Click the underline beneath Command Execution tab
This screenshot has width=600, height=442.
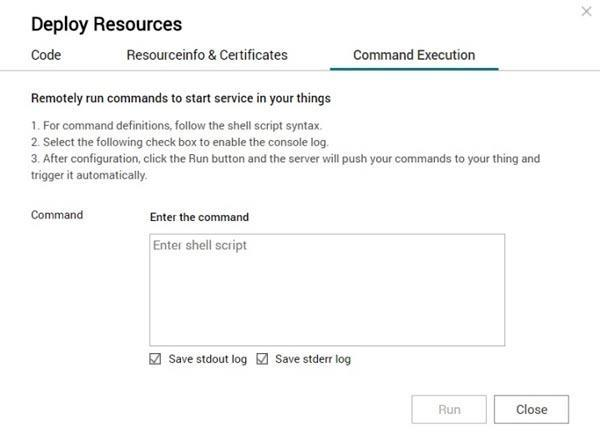tap(412, 69)
